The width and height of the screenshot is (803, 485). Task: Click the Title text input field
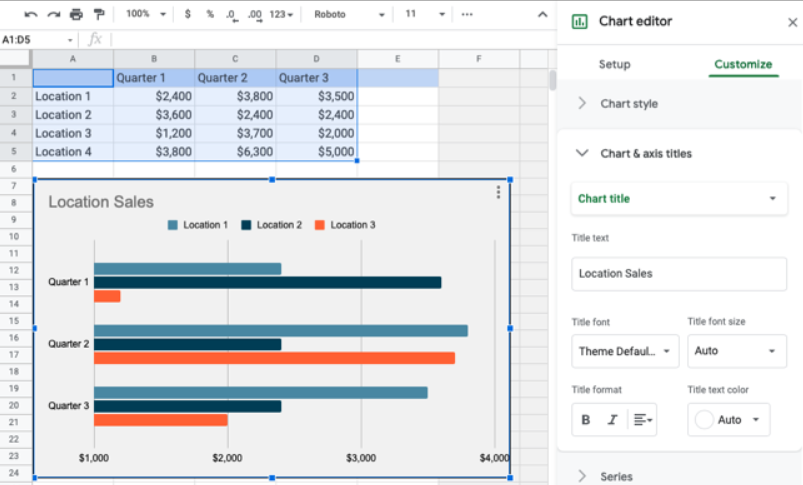coord(678,273)
